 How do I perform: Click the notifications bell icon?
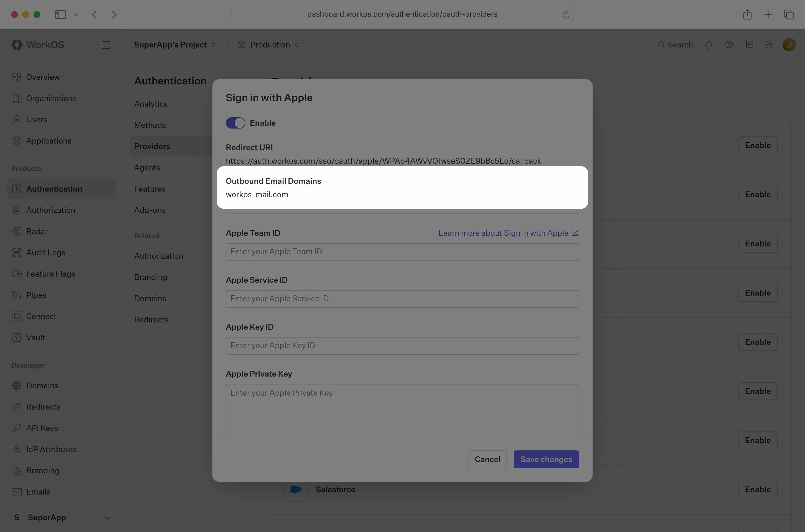click(x=709, y=45)
